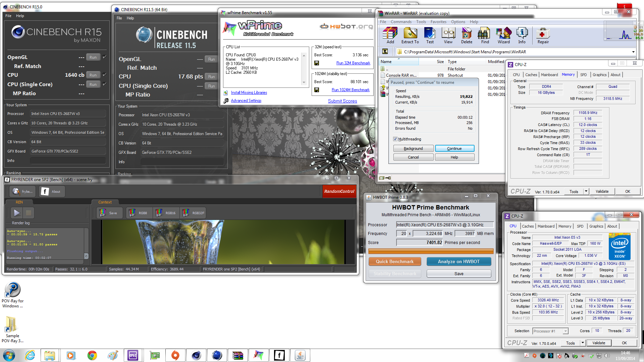The width and height of the screenshot is (644, 362).
Task: Click Cinebench R15 Info input field
Action: click(68, 161)
